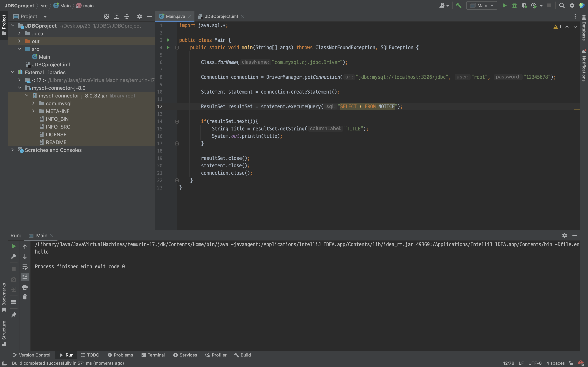Viewport: 588px width, 367px height.
Task: Toggle scroll to end in the run console
Action: coord(25,277)
